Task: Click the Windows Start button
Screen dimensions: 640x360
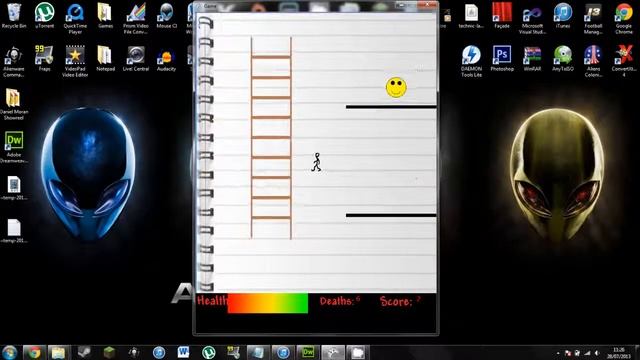Action: pos(9,352)
